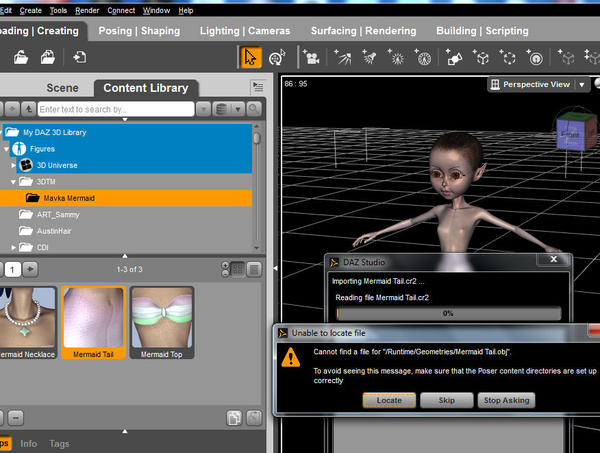Switch to the Scene tab
This screenshot has width=600, height=453.
pos(62,88)
